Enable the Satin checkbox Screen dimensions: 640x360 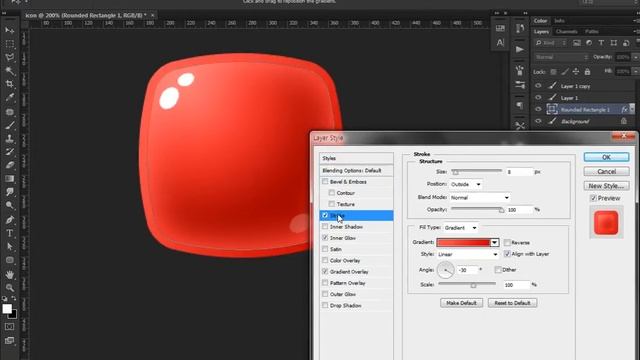325,249
